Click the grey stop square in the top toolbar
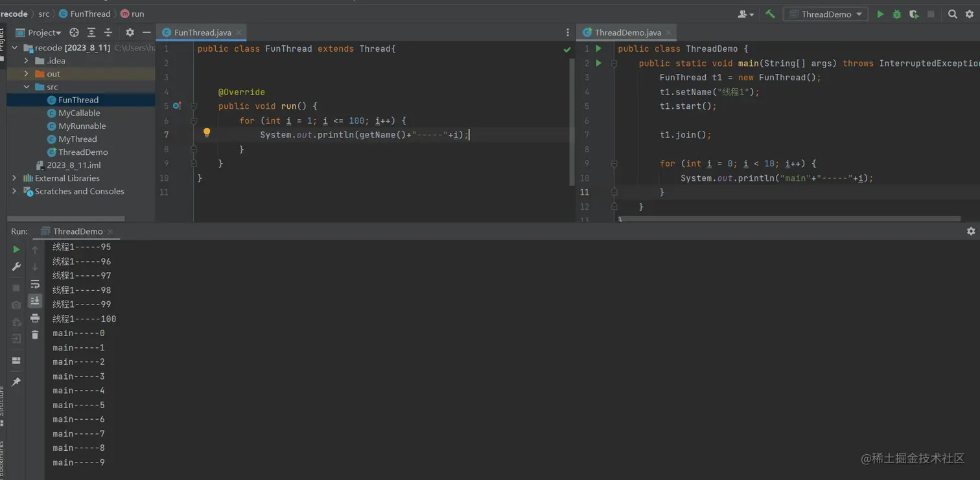The width and height of the screenshot is (980, 480). (x=931, y=14)
